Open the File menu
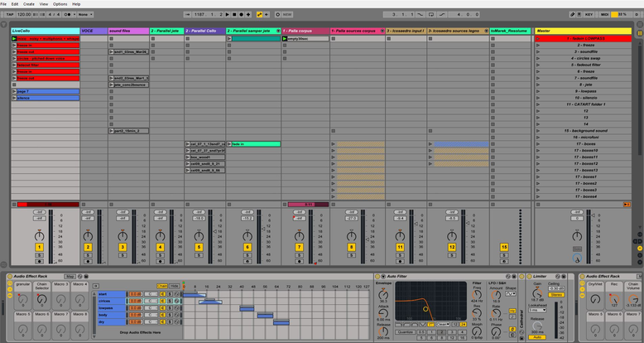Viewport: 644px width, 343px height. click(4, 4)
